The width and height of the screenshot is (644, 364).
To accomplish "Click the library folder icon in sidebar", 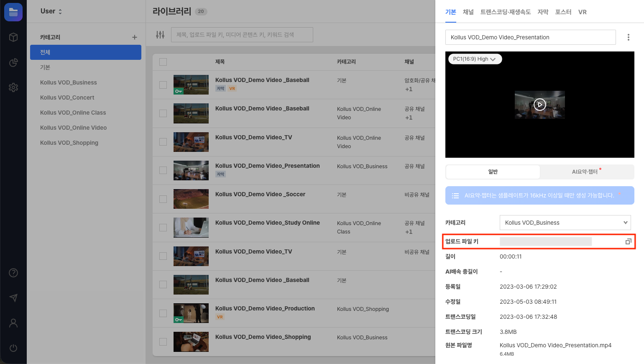I will pos(13,12).
